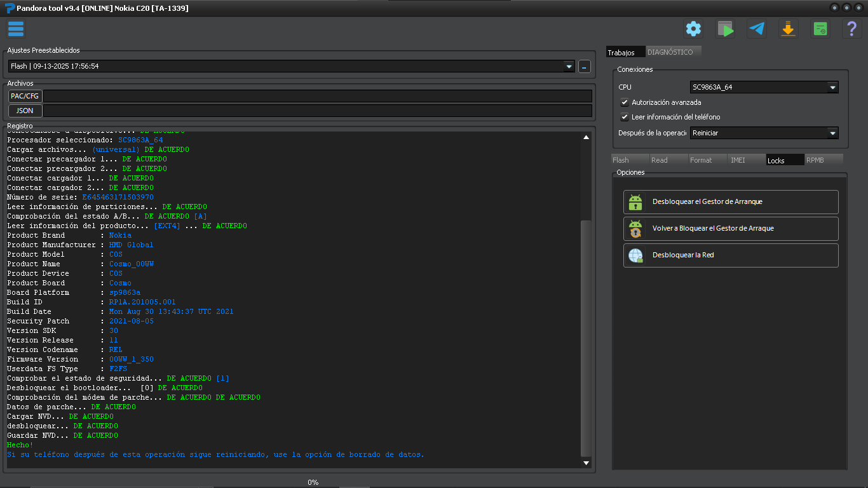Click the 'Desbloquear el bootloader...' log line
This screenshot has height=488, width=868.
click(x=105, y=388)
